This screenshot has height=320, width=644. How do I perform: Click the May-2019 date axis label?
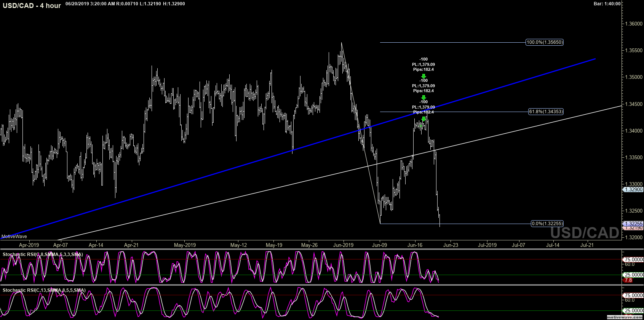click(185, 245)
